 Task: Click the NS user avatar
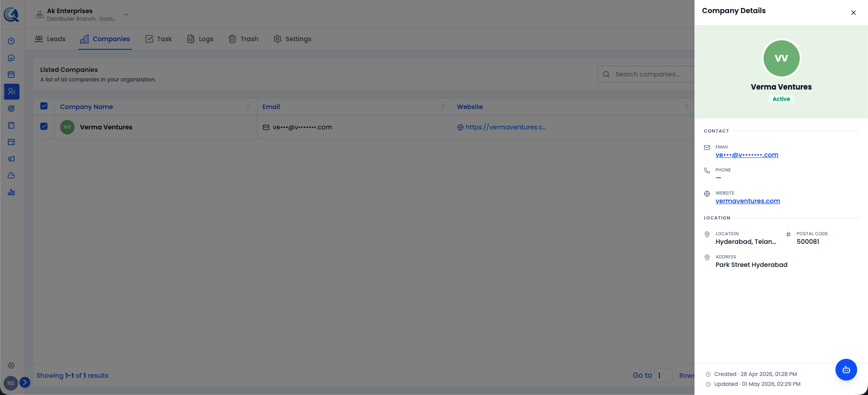click(11, 383)
